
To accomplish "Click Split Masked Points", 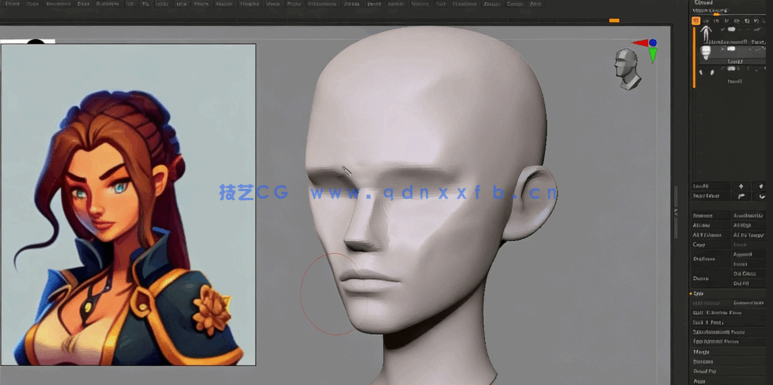I will [729, 341].
